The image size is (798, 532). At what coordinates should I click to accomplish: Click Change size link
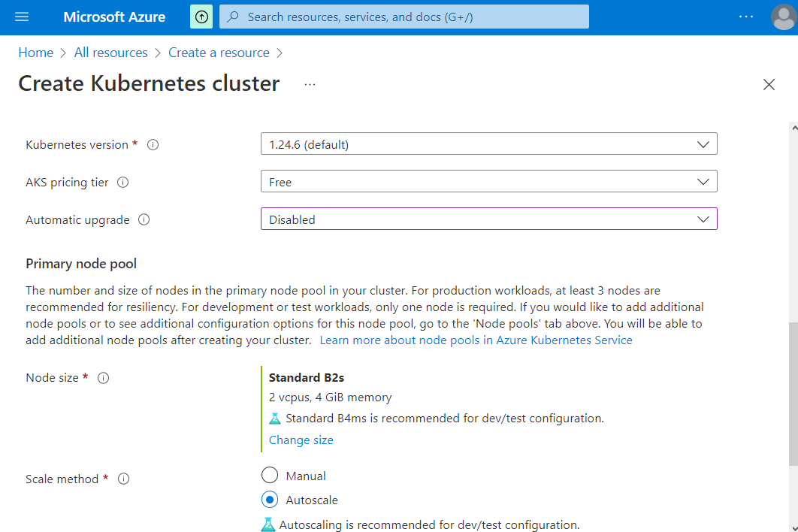[301, 440]
